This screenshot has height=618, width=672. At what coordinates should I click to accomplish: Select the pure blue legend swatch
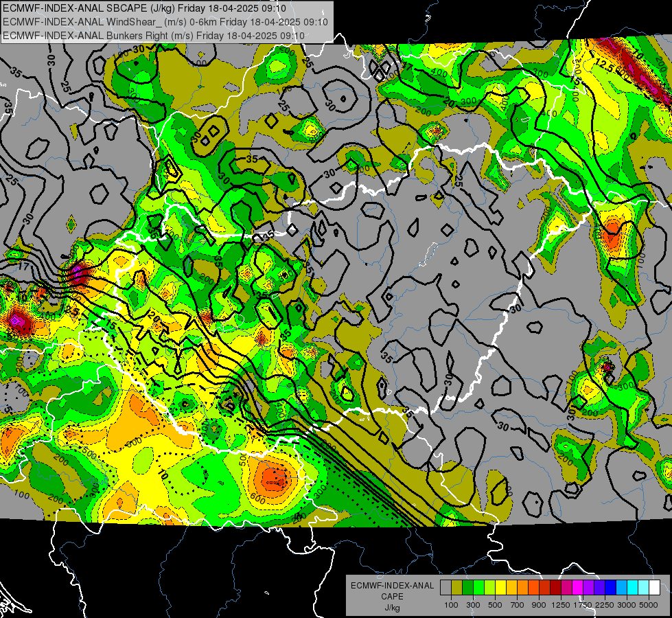click(611, 588)
